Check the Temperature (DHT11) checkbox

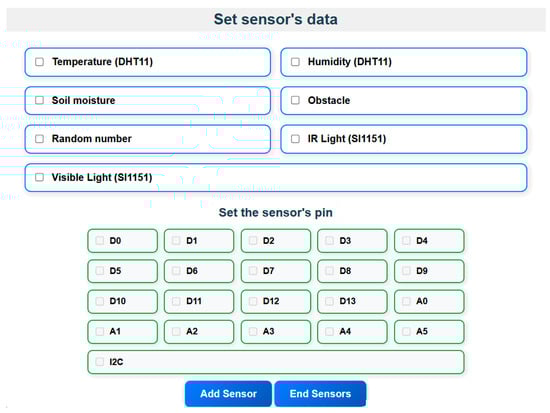tap(40, 62)
